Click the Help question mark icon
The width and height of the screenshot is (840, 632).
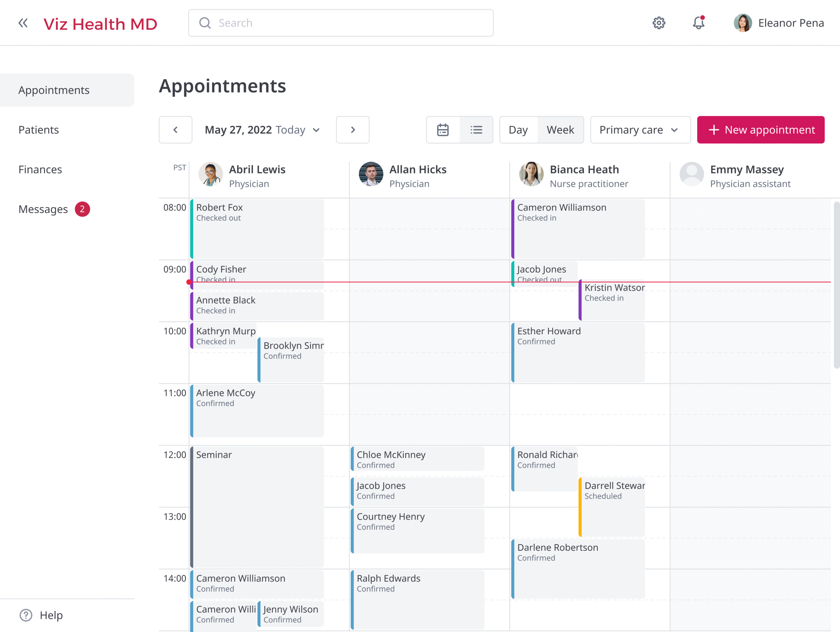coord(26,615)
